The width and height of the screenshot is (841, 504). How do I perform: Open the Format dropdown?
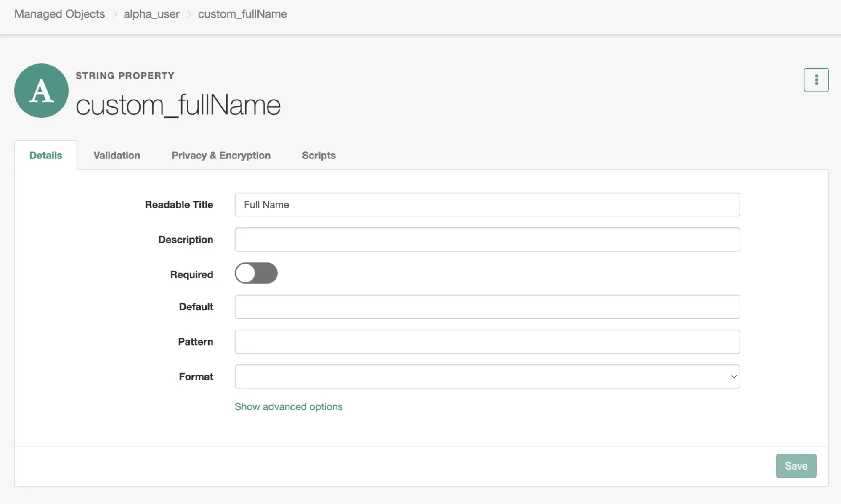pyautogui.click(x=487, y=377)
